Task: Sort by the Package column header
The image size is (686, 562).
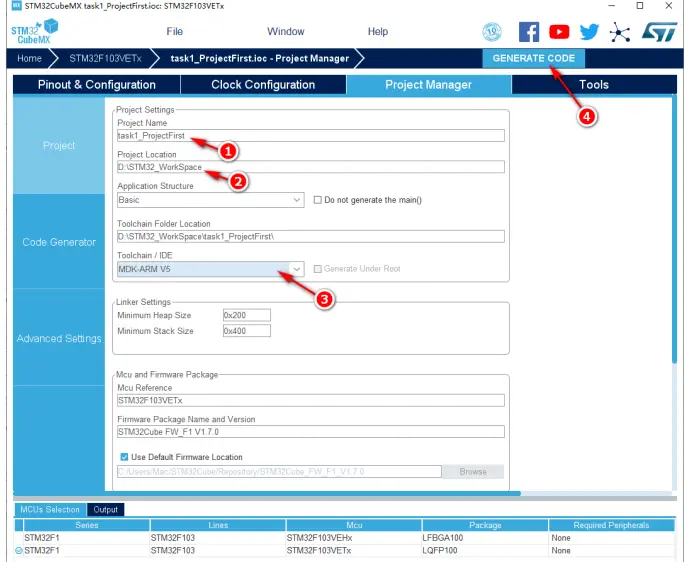Action: [485, 525]
